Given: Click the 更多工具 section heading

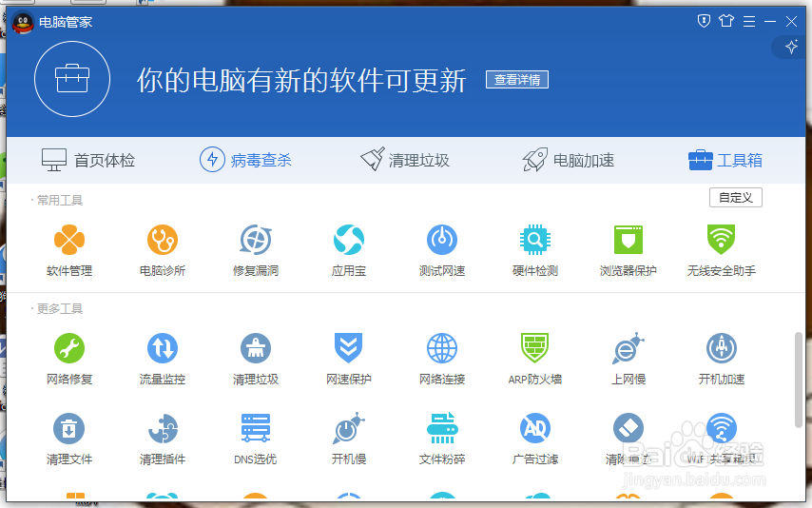Looking at the screenshot, I should [60, 309].
